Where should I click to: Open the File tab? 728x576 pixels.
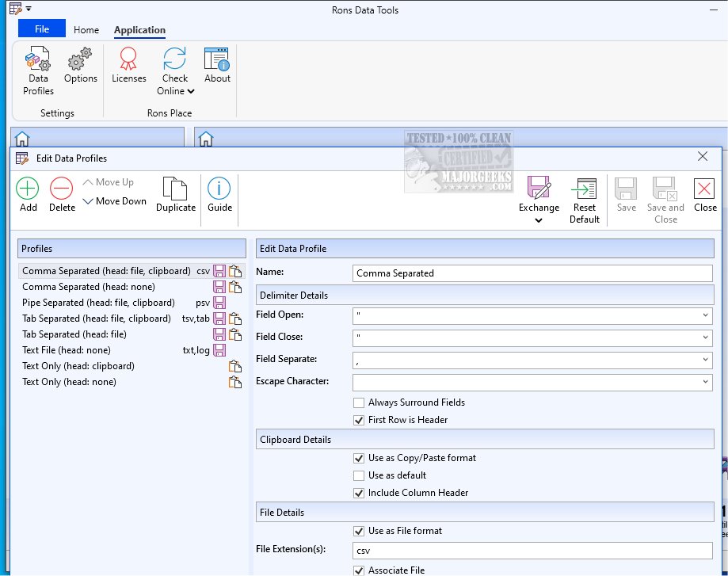point(42,29)
